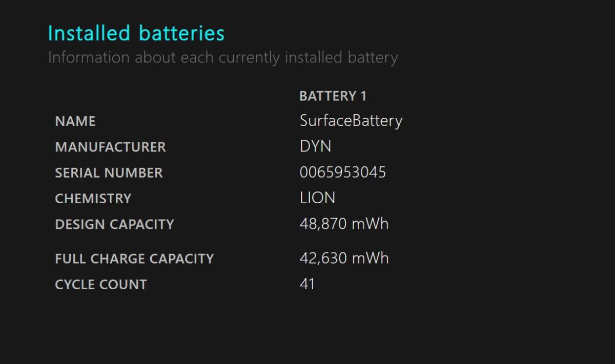615x364 pixels.
Task: Click the FULL CHARGE CAPACITY label
Action: (x=134, y=259)
